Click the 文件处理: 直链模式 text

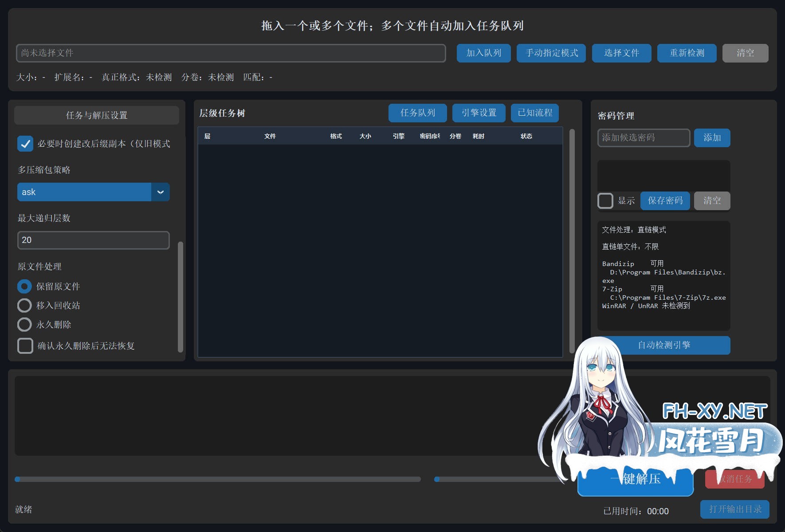pos(634,230)
